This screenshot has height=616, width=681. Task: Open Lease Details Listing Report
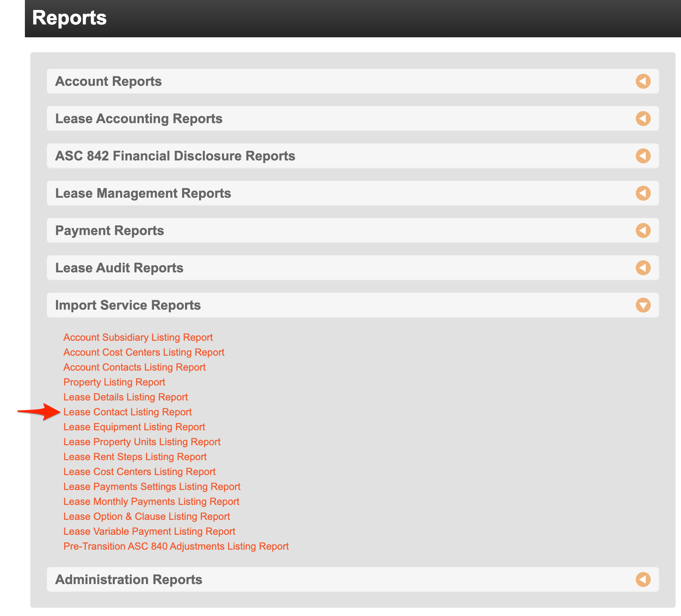[x=126, y=397]
